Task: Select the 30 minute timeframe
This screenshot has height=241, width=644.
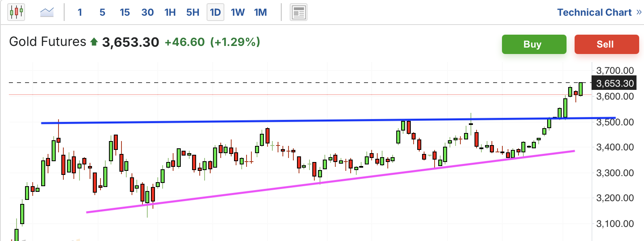Action: tap(148, 12)
